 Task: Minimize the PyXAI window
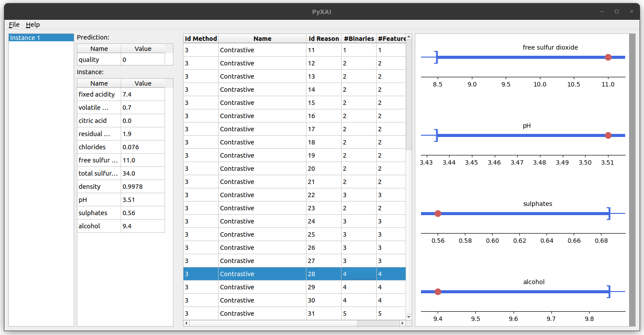(x=602, y=11)
